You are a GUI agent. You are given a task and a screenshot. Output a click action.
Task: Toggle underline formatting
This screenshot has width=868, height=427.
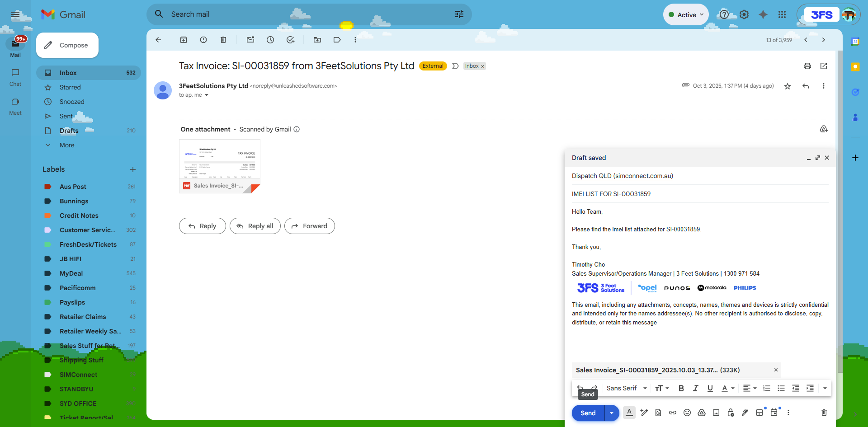click(710, 388)
